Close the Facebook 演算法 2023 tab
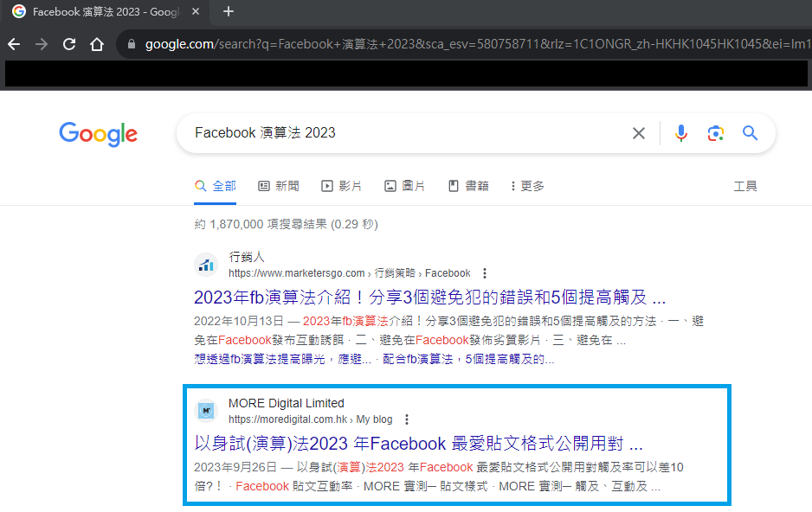 [x=196, y=11]
